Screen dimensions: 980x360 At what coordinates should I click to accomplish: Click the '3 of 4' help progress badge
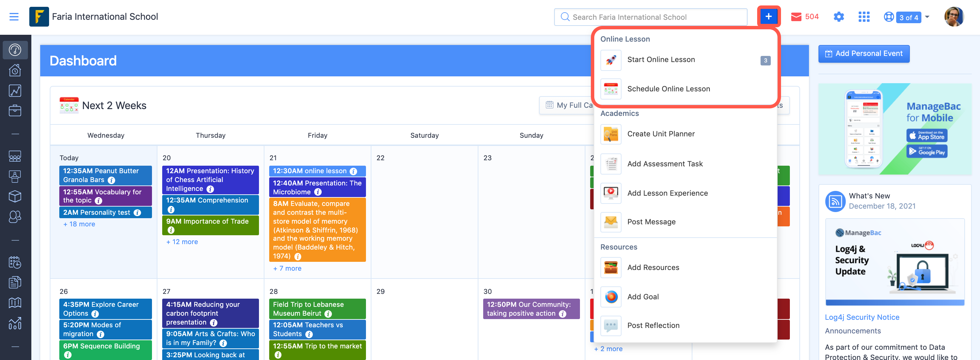tap(908, 17)
